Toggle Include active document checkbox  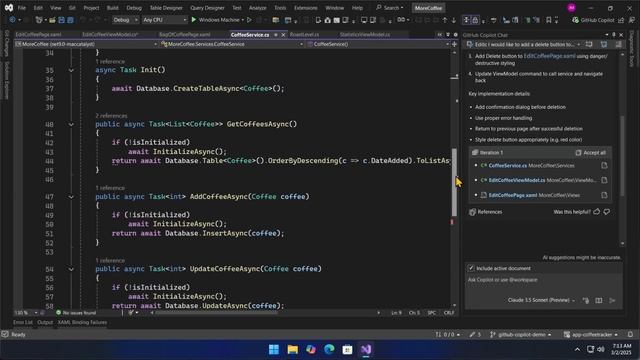[471, 268]
